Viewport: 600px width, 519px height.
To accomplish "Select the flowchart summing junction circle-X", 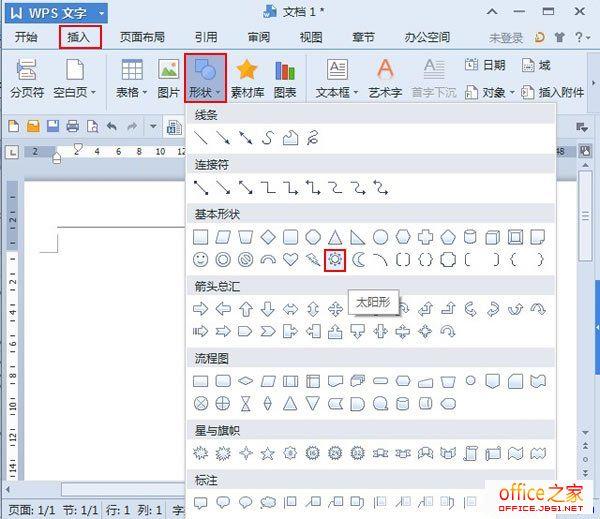I will coord(201,403).
